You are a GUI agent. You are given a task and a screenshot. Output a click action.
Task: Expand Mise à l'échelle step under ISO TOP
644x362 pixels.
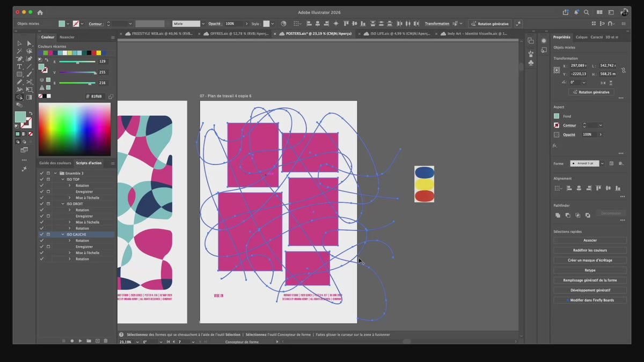pyautogui.click(x=70, y=198)
